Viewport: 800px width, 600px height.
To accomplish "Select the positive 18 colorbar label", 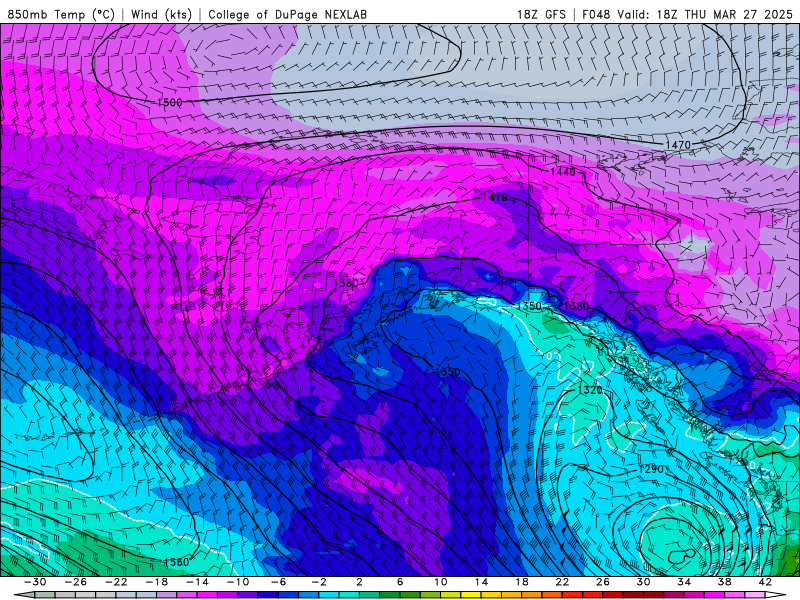I will point(521,582).
